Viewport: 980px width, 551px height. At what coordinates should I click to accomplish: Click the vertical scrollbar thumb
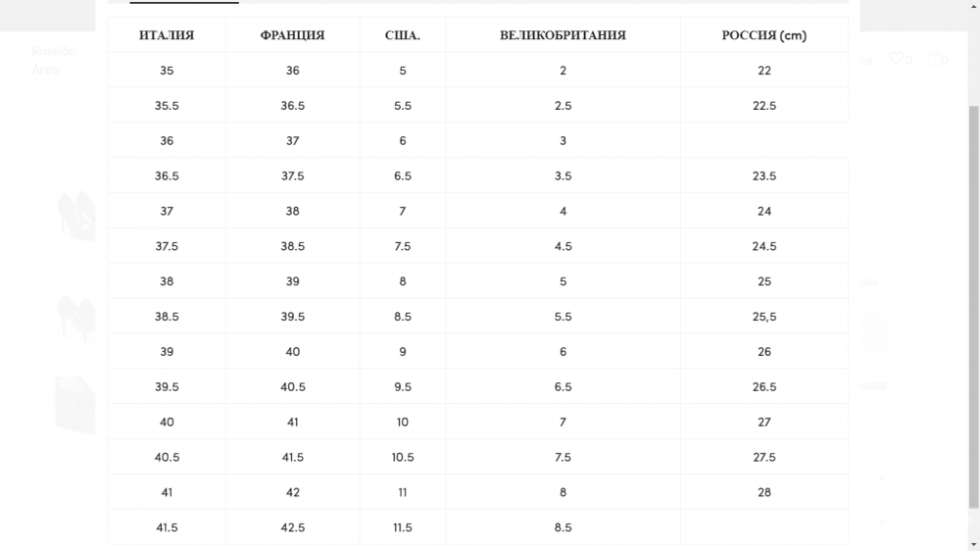coord(973,307)
